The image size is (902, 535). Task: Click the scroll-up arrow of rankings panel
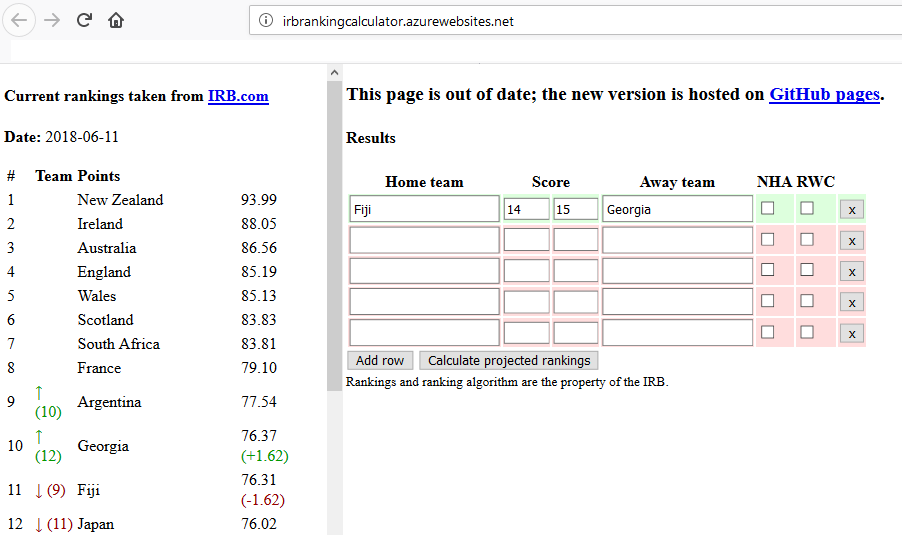[334, 73]
